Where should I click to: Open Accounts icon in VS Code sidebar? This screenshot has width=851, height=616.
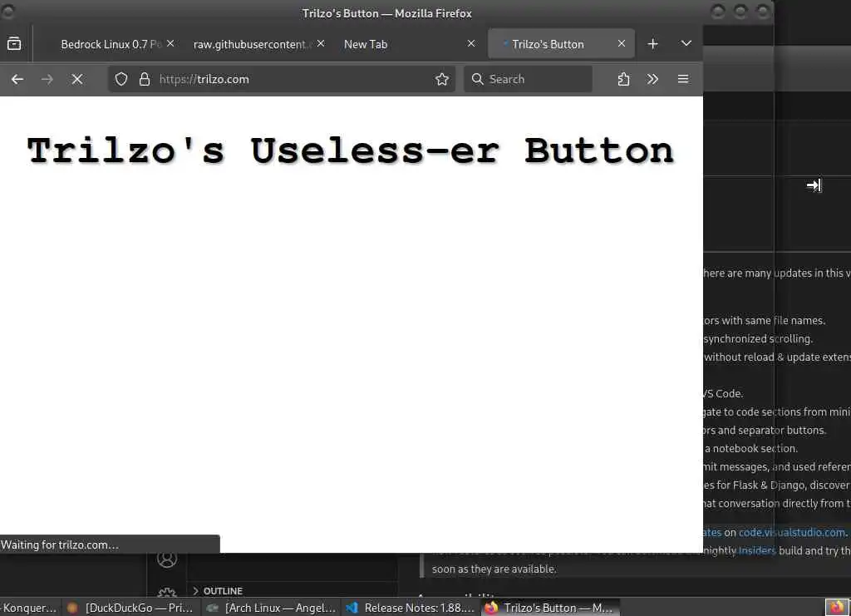pyautogui.click(x=167, y=559)
